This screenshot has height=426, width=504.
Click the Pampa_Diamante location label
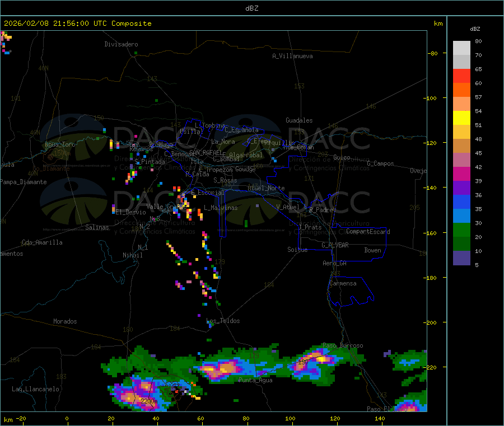click(24, 182)
